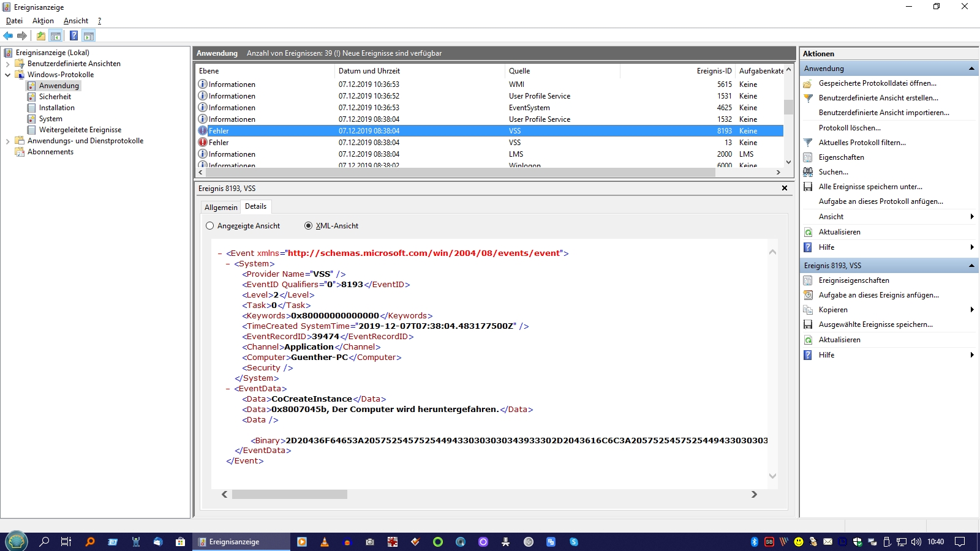Open the Aktion menu

43,21
